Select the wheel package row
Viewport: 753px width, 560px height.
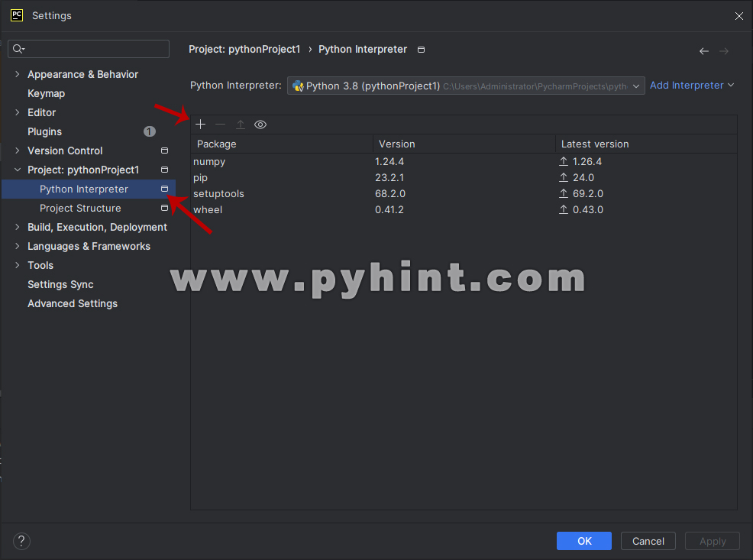pos(464,209)
